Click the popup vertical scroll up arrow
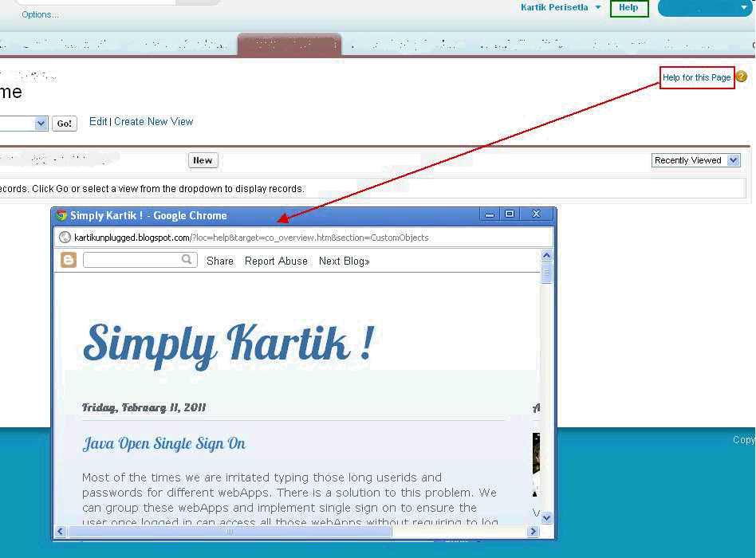Image resolution: width=756 pixels, height=558 pixels. [x=546, y=255]
